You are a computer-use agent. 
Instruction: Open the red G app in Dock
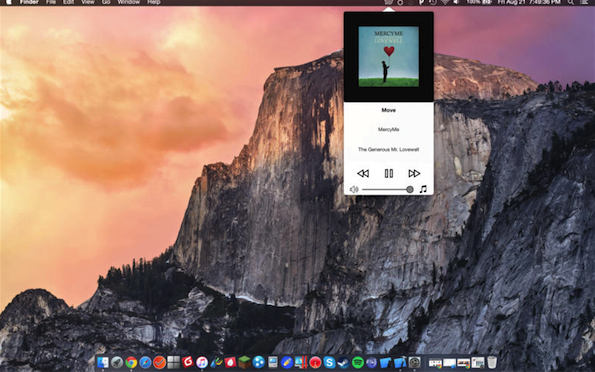coord(187,363)
